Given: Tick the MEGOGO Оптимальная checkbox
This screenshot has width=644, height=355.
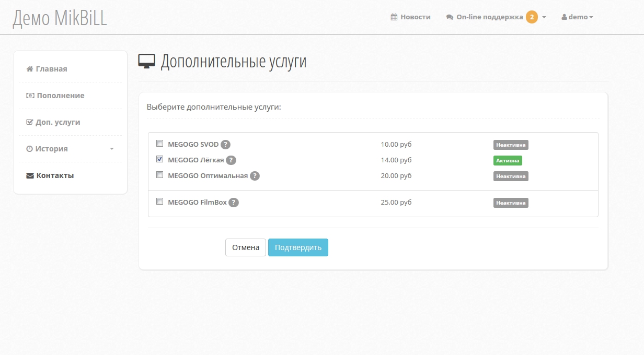Looking at the screenshot, I should [160, 175].
